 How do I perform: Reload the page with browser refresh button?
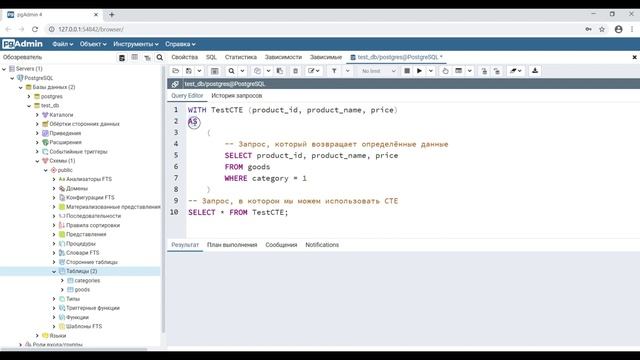(x=35, y=29)
